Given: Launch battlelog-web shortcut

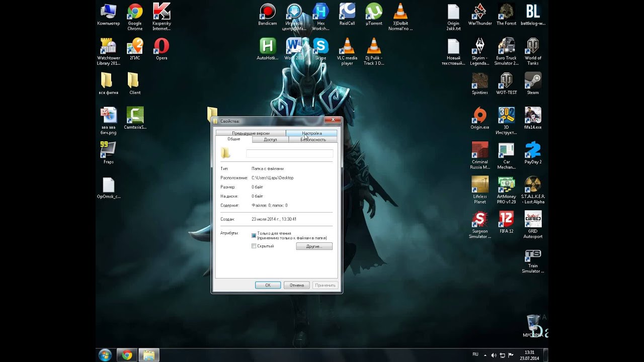Looking at the screenshot, I should click(x=533, y=15).
